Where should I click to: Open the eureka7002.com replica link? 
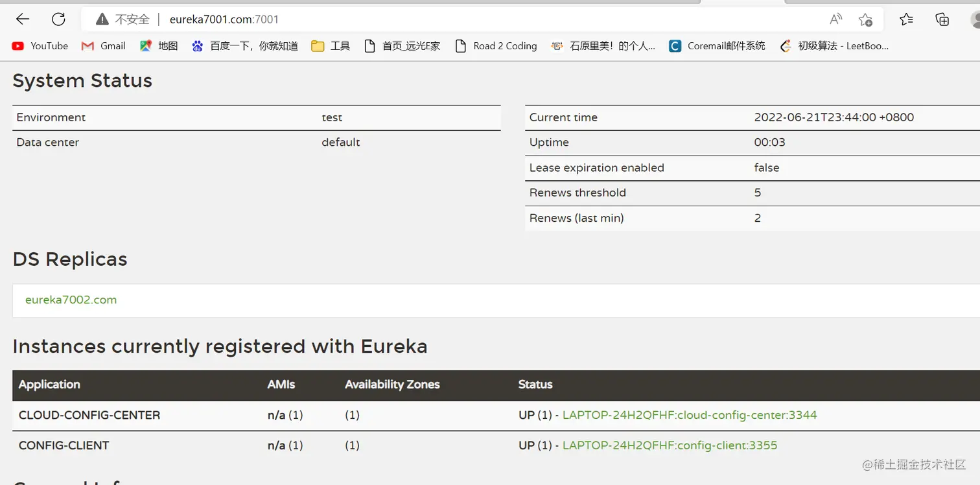click(x=71, y=300)
